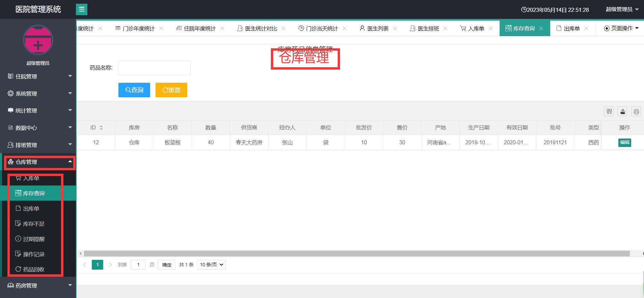Click the 医院管理系统 title
Screen dimensions: 644x298
38,9
